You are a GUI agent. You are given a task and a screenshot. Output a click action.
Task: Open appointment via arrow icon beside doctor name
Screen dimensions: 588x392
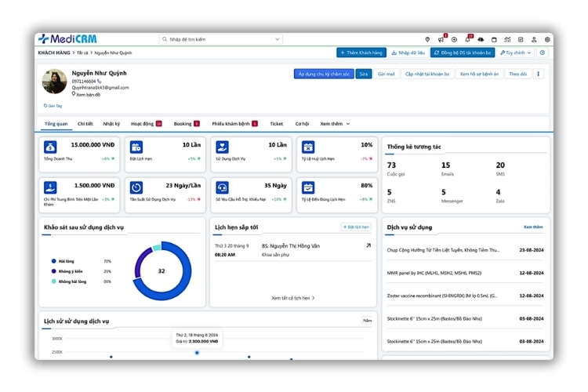pos(368,246)
